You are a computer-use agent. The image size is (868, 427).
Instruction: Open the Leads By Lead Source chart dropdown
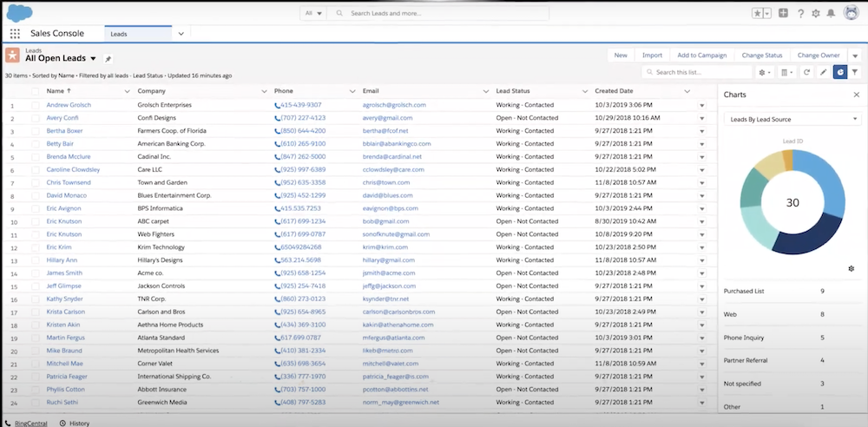[792, 119]
